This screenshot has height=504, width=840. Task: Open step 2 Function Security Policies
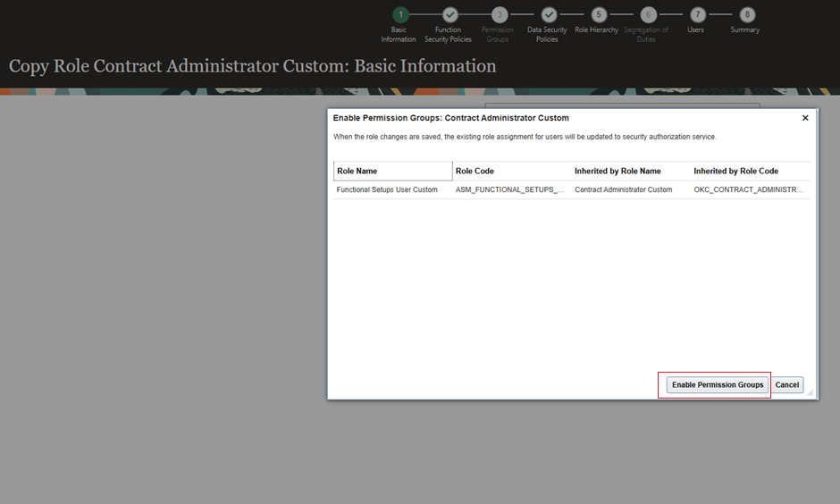click(450, 14)
